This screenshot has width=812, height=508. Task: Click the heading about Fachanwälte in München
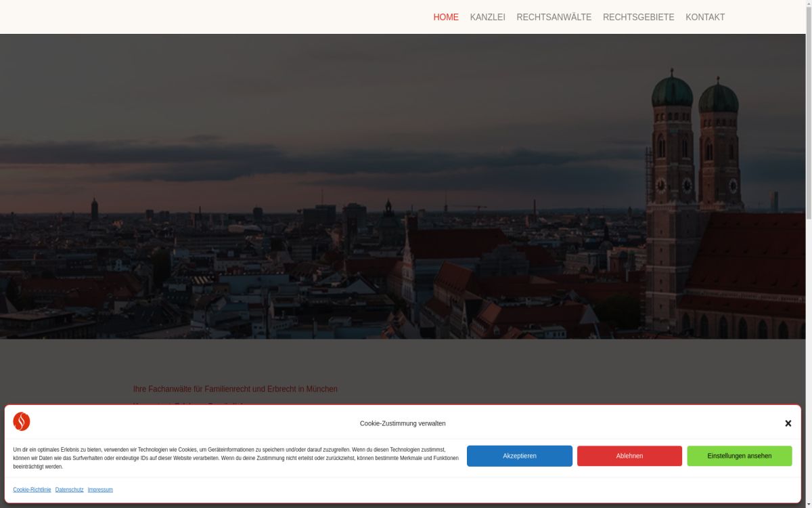[x=235, y=389]
